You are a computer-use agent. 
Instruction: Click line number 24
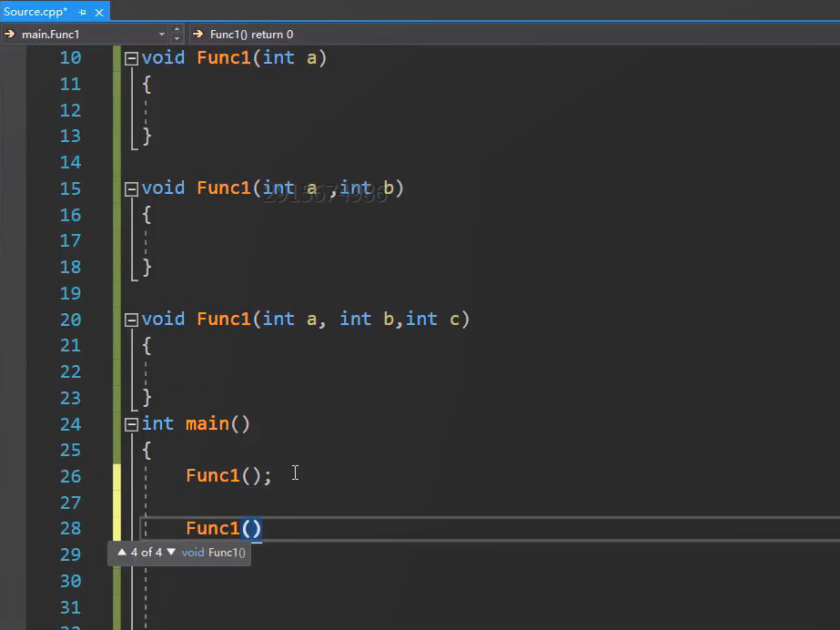[70, 424]
